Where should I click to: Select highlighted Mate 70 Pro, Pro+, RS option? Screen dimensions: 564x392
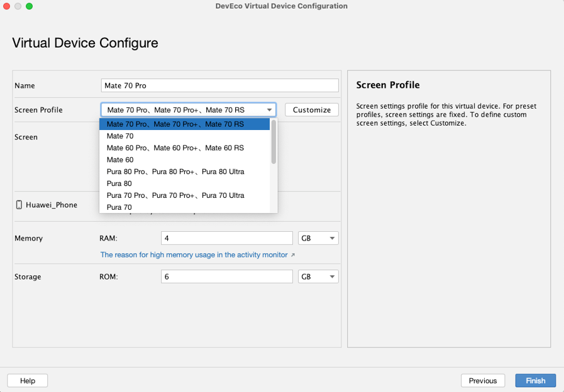tap(184, 124)
